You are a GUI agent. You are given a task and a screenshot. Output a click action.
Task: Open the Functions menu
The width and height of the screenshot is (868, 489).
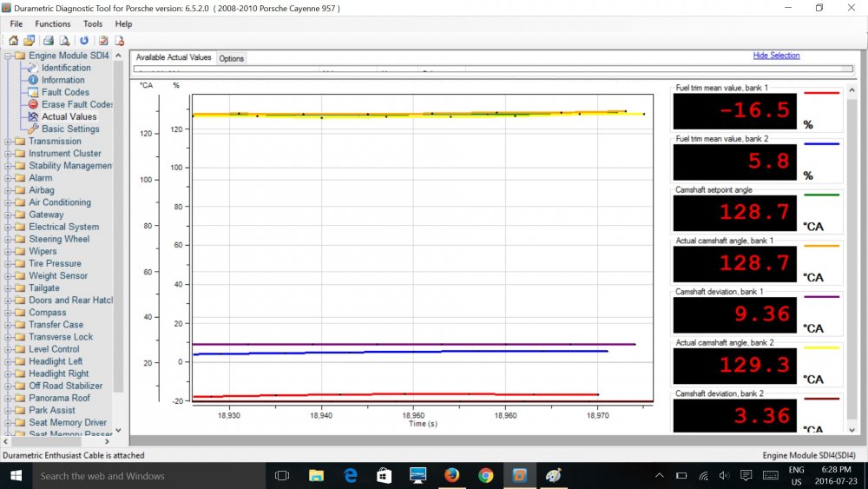(x=53, y=24)
